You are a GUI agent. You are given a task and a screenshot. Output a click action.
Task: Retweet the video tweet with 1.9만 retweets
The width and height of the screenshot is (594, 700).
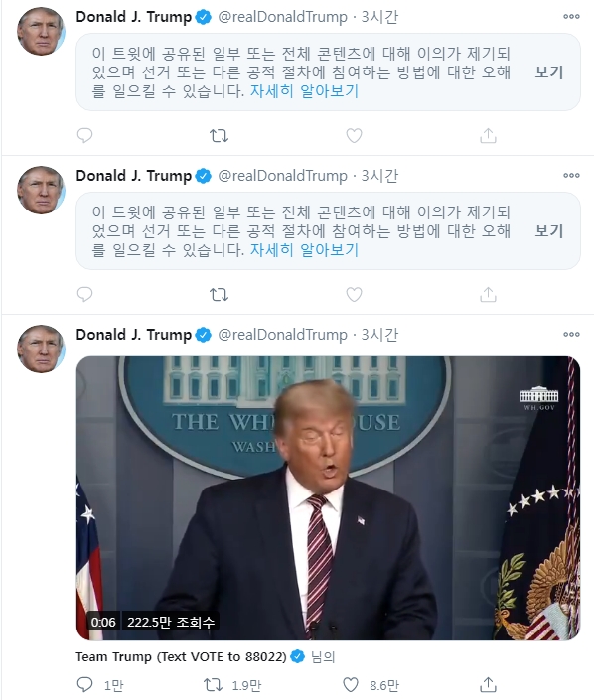point(213,685)
